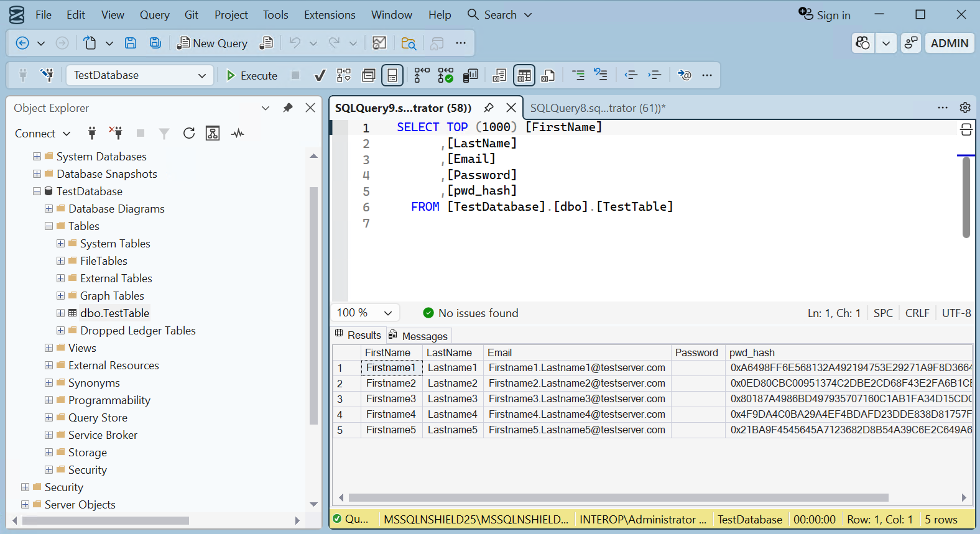The height and width of the screenshot is (534, 980).
Task: Click the query editor vertical scrollbar
Action: point(966,197)
